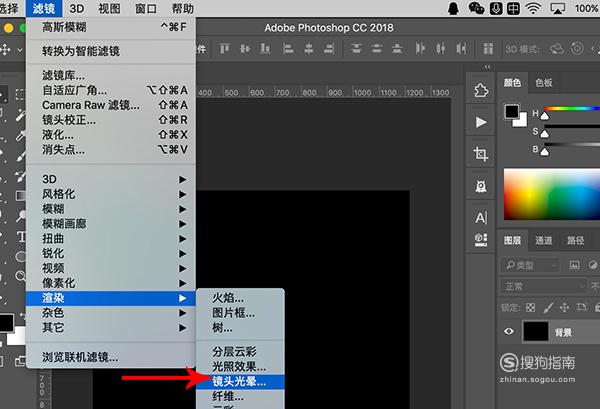Click distribute bottom edges icon

[x=398, y=49]
